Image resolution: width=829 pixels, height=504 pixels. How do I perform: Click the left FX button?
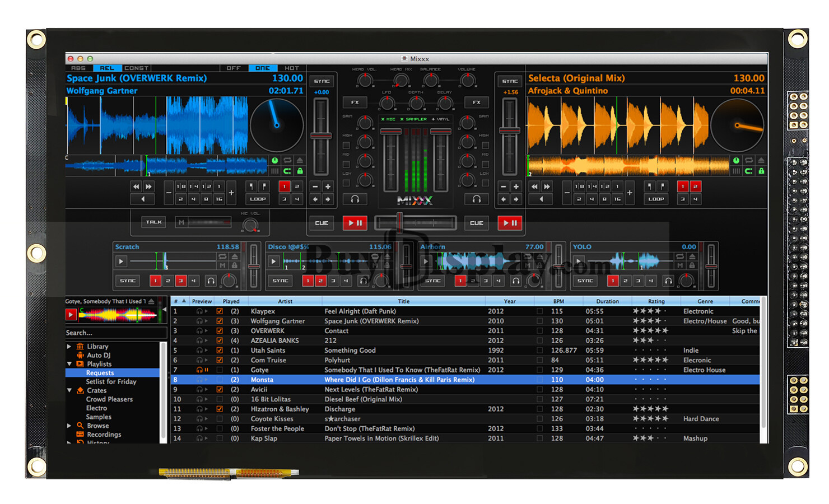355,102
